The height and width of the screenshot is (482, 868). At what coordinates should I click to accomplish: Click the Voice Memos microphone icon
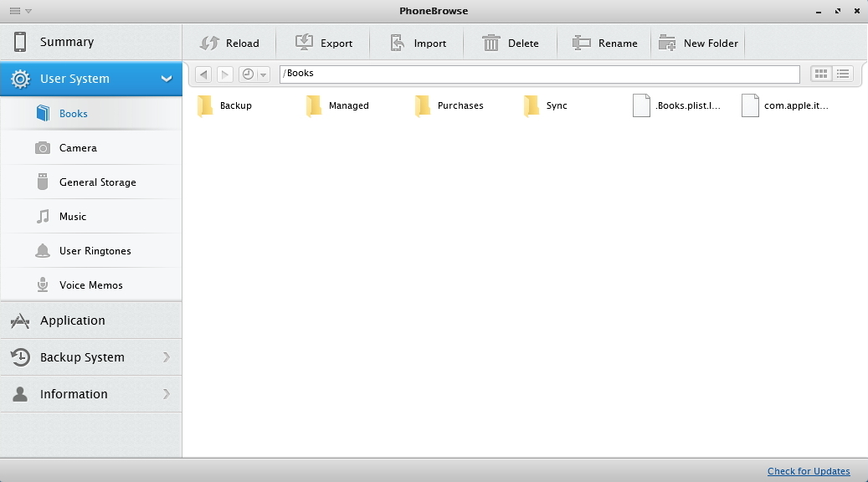[x=42, y=285]
